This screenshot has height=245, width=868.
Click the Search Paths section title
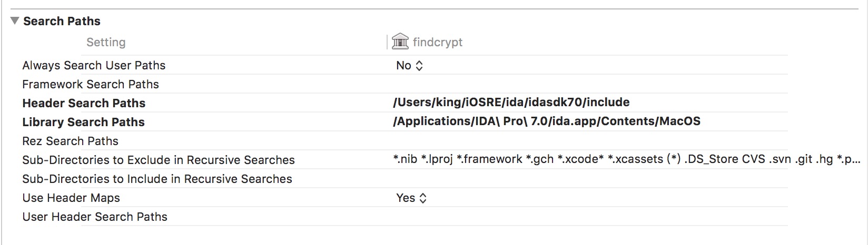[62, 21]
